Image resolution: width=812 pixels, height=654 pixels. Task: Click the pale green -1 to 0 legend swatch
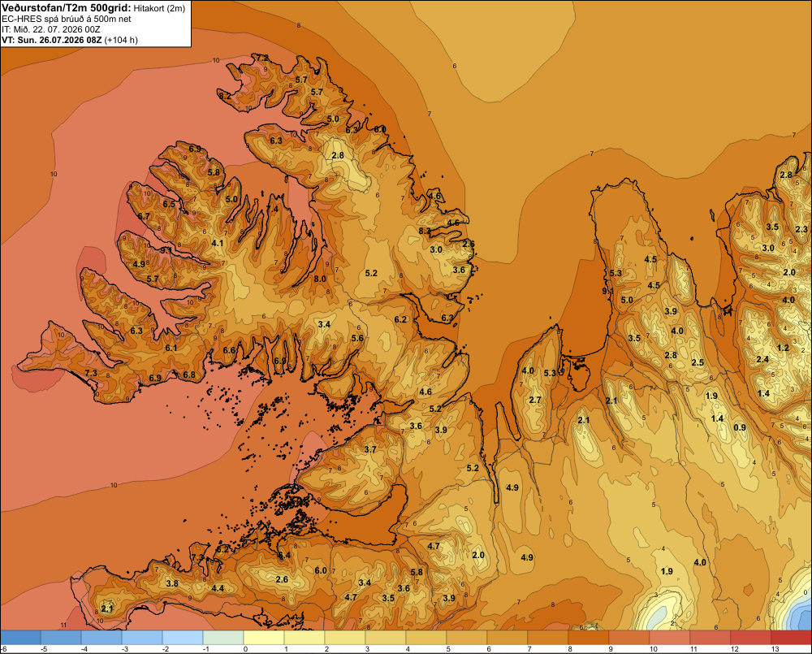tap(223, 637)
